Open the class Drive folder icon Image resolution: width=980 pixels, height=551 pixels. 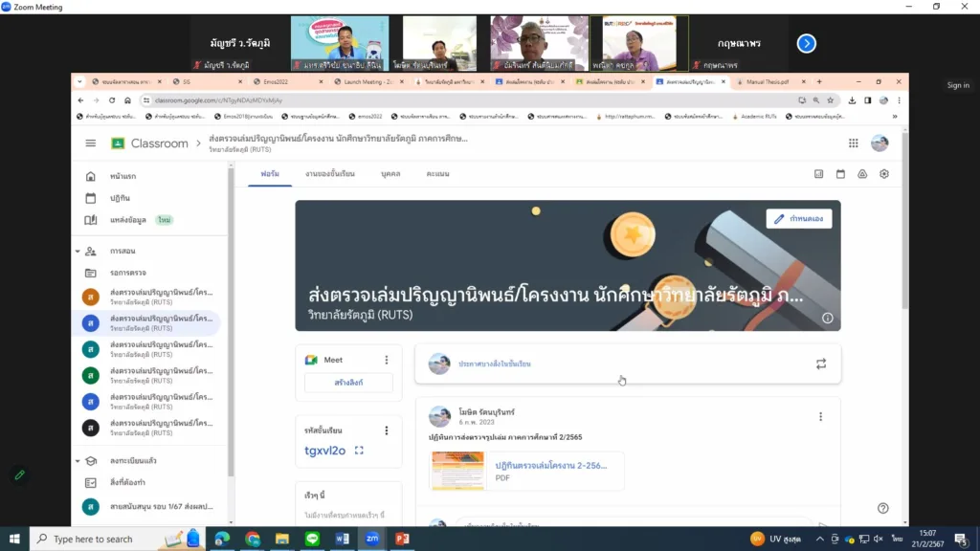(862, 174)
